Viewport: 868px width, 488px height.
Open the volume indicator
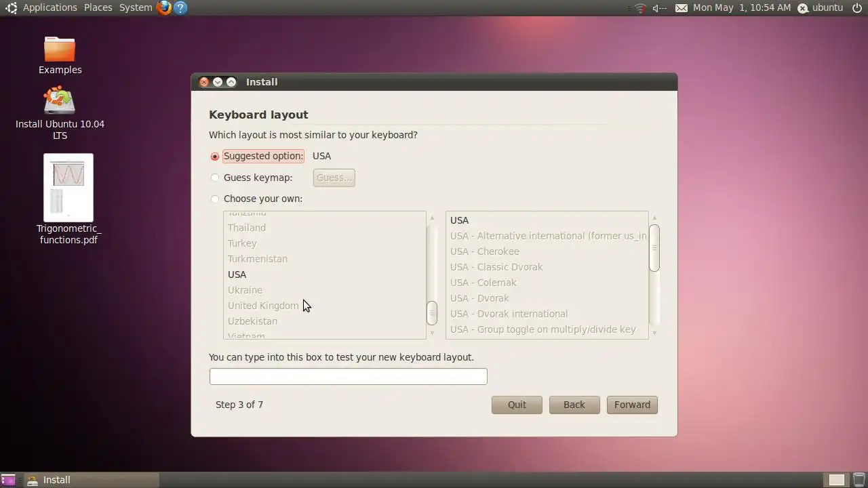click(659, 8)
